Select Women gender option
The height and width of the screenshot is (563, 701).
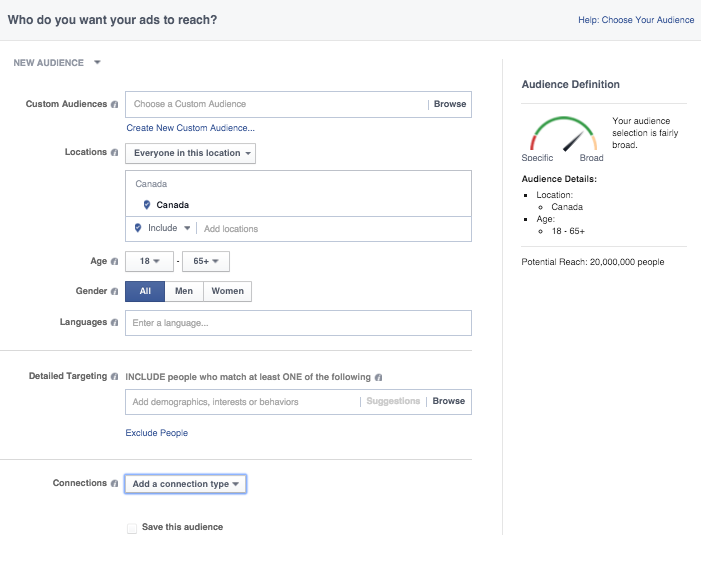tap(227, 291)
